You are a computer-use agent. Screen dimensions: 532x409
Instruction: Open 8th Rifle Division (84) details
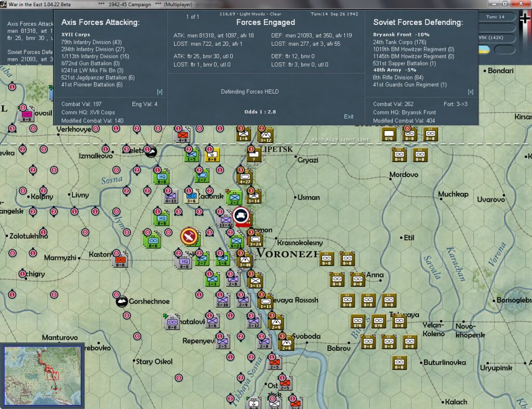click(x=397, y=77)
